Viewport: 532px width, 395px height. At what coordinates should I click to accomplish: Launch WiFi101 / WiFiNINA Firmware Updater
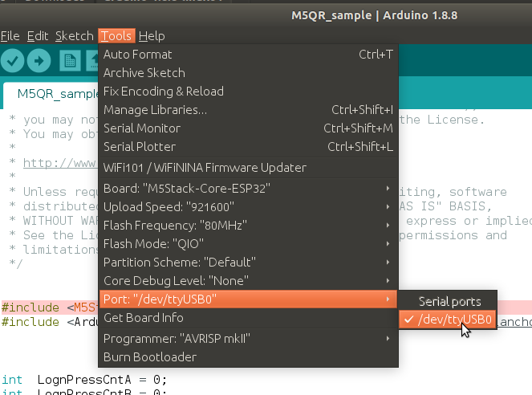tap(248, 168)
